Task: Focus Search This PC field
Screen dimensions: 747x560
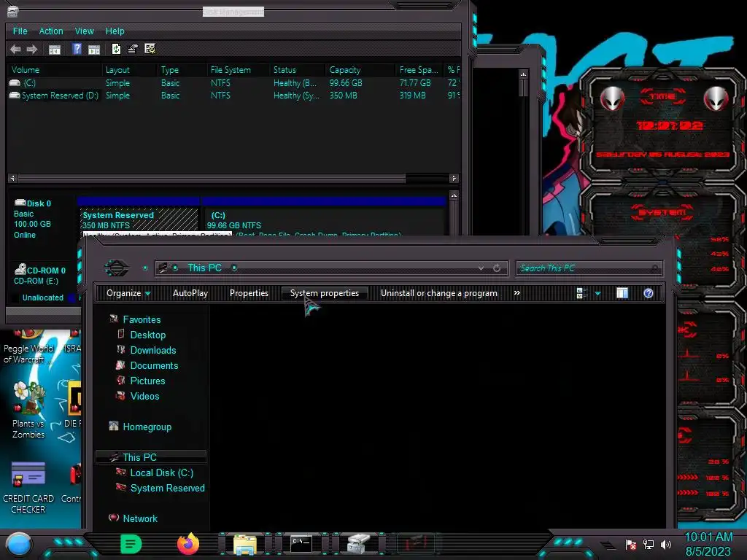Action: (589, 268)
